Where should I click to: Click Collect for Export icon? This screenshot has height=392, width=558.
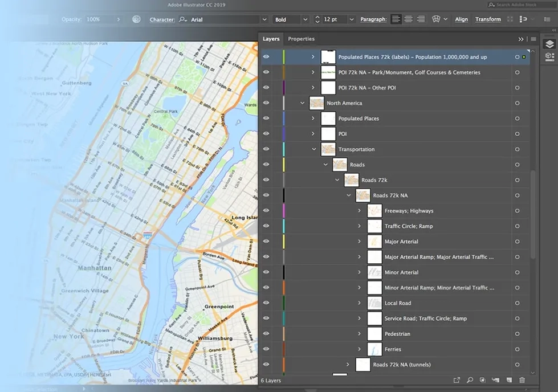457,380
